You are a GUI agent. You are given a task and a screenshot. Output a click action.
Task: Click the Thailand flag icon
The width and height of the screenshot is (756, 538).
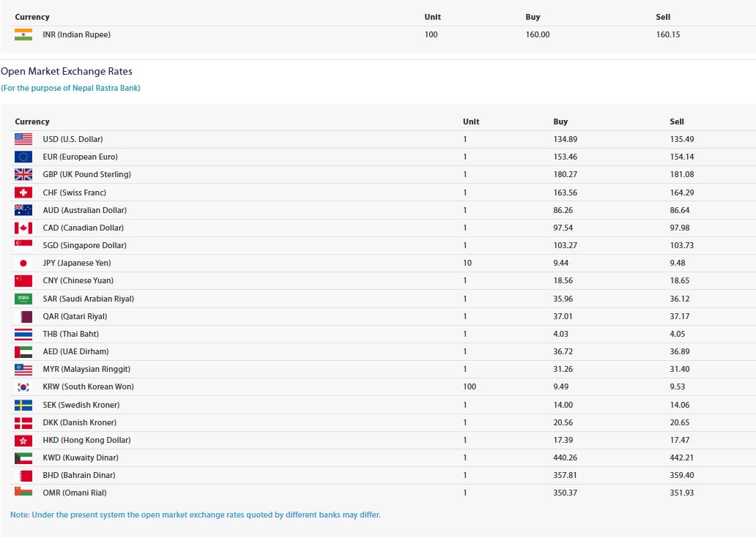(x=23, y=334)
